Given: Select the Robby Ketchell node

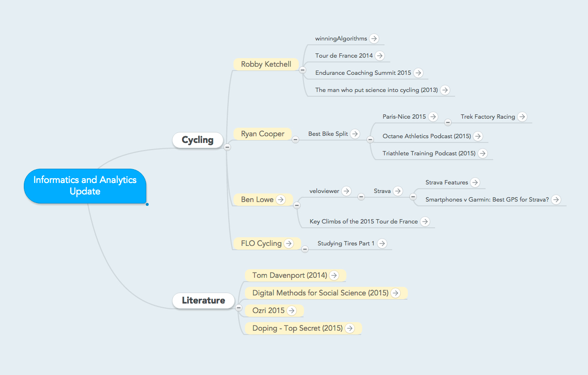Looking at the screenshot, I should point(266,64).
